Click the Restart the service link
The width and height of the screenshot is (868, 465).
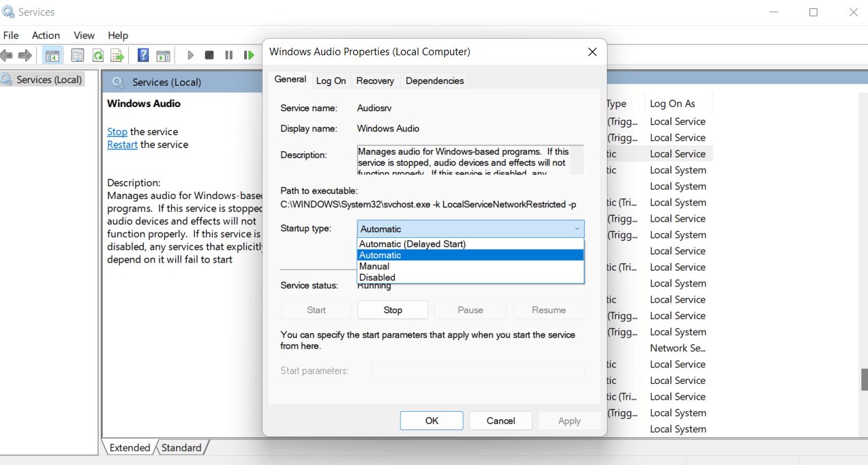(x=122, y=145)
